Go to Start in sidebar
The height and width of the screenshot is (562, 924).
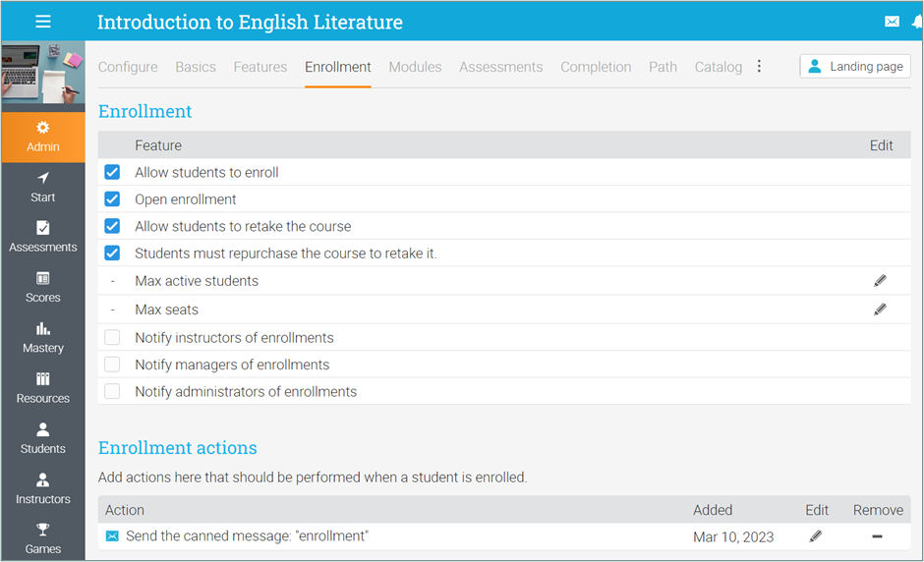click(x=43, y=187)
